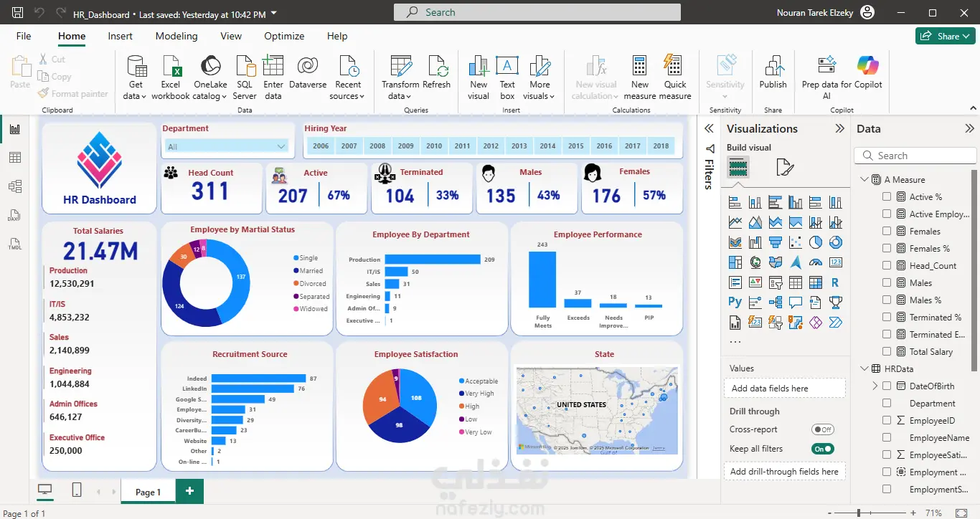Check the Total Salary measure checkbox
980x519 pixels.
[x=887, y=351]
